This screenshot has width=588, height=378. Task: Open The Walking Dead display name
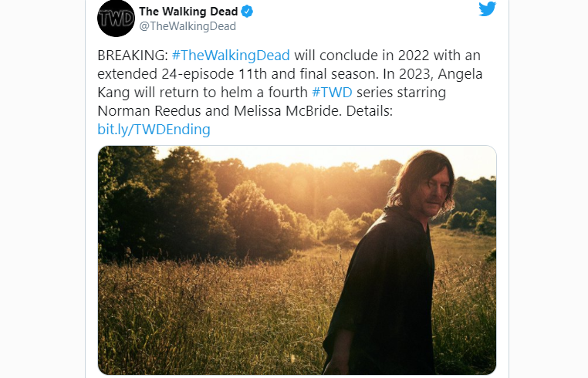tap(188, 12)
